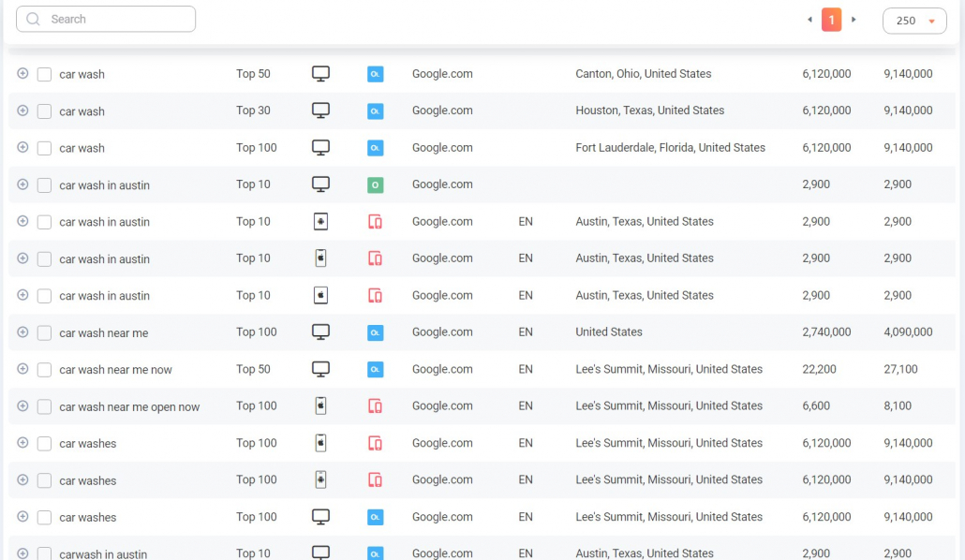The height and width of the screenshot is (560, 965).
Task: Click the blue search icon for car wash near me now
Action: 376,369
